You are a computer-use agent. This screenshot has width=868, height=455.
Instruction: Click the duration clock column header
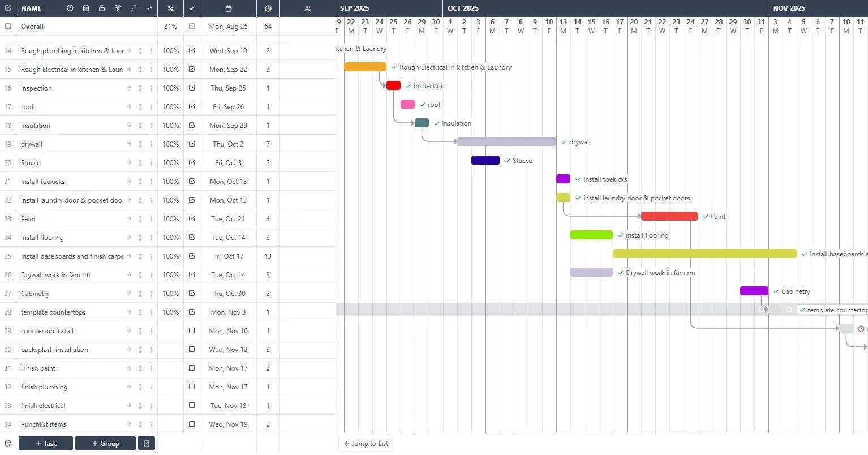(x=268, y=8)
